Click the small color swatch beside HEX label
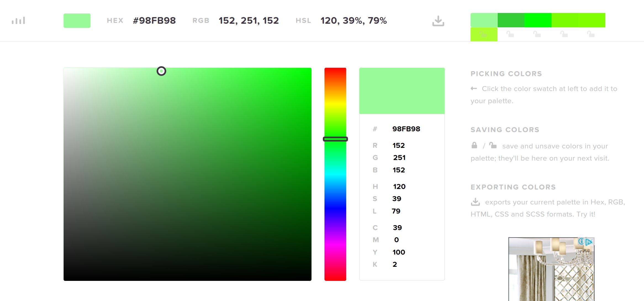The image size is (644, 301). [x=77, y=21]
